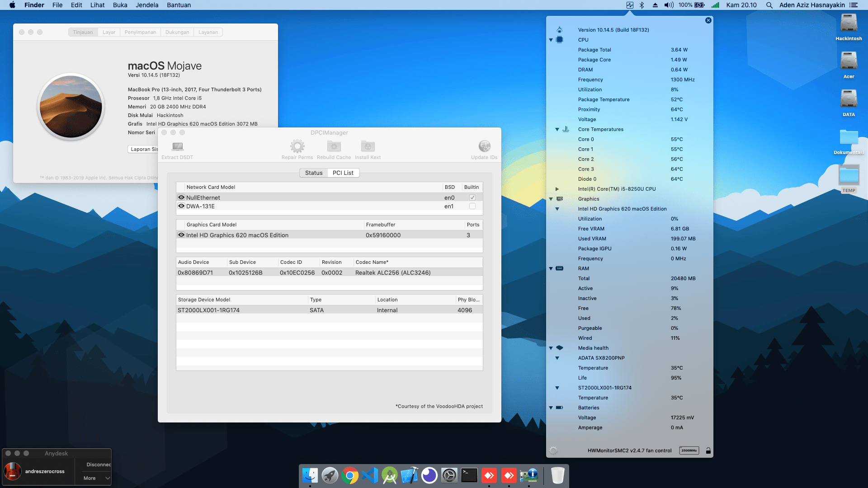
Task: Open Bluetooth menu bar icon
Action: click(x=642, y=5)
